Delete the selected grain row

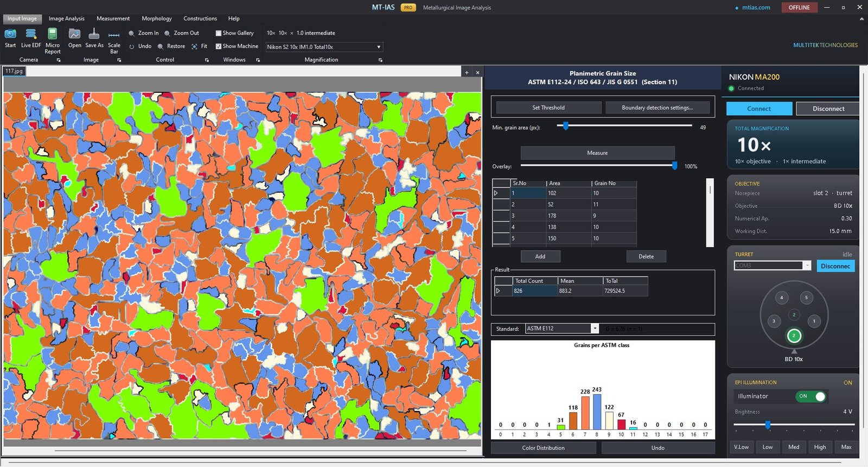[x=646, y=256]
